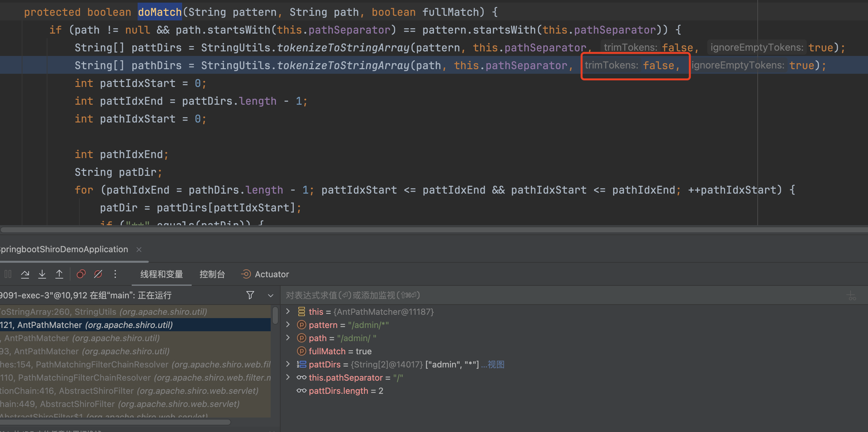Click the add watch plus icon
The image size is (868, 432).
[851, 296]
